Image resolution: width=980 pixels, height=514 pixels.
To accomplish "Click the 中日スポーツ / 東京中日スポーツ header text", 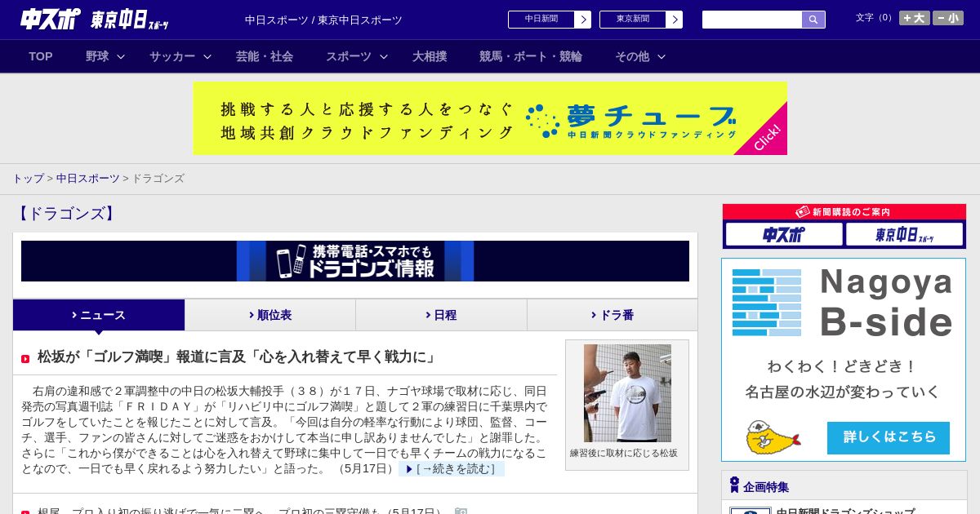I will click(x=323, y=20).
